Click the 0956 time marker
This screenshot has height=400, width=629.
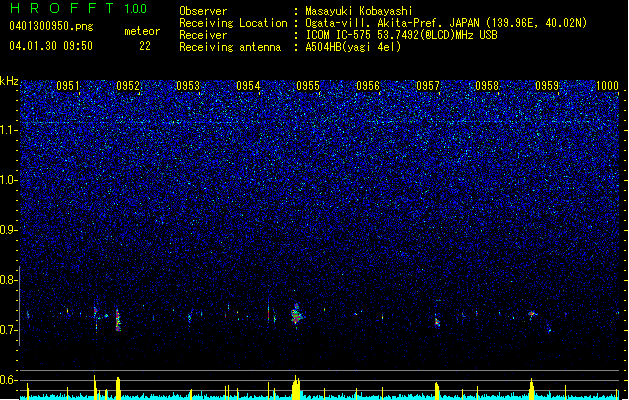pyautogui.click(x=368, y=86)
